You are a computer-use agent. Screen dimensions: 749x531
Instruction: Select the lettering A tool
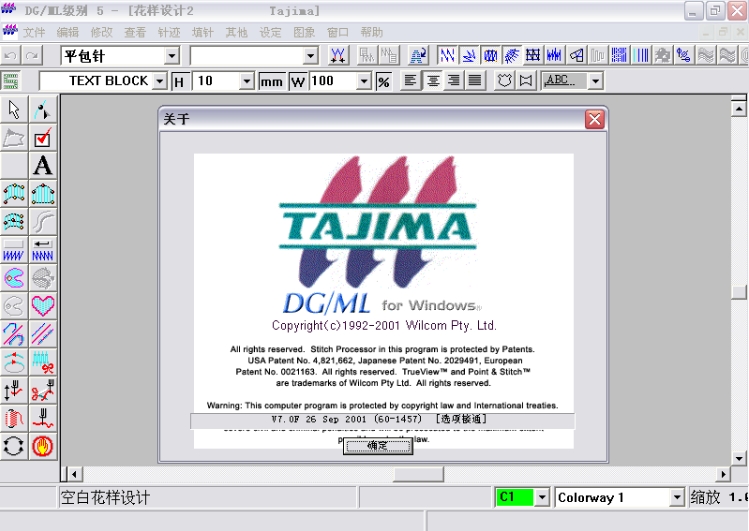coord(43,166)
